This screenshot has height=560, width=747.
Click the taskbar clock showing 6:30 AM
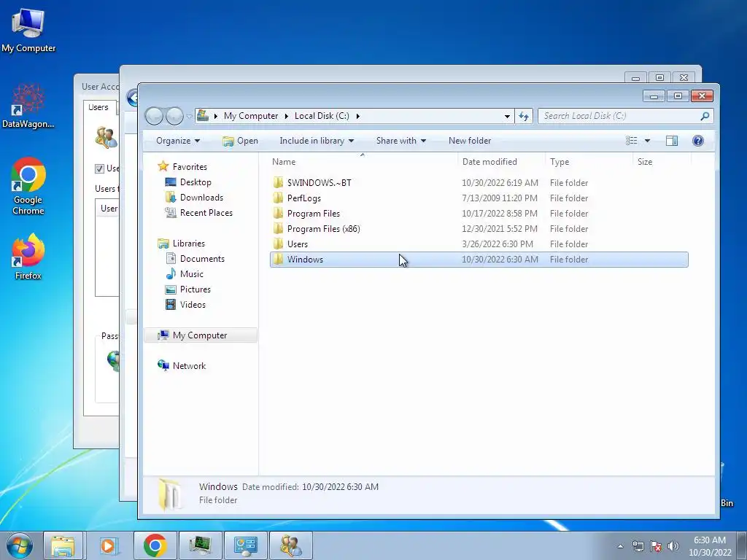(x=710, y=546)
